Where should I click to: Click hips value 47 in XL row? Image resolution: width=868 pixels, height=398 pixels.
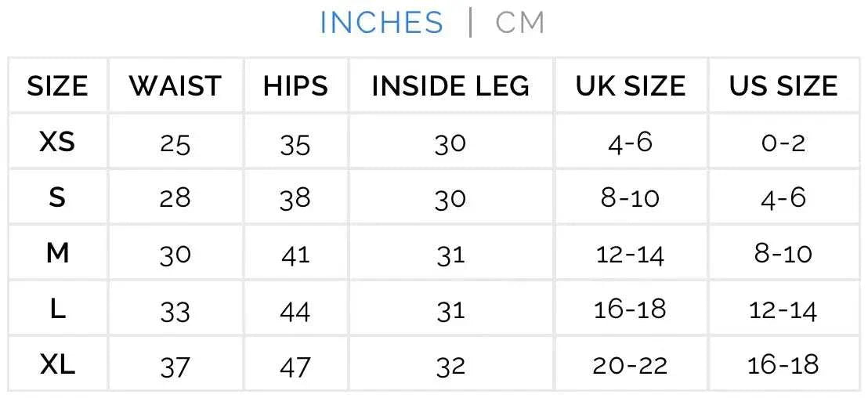coord(295,366)
